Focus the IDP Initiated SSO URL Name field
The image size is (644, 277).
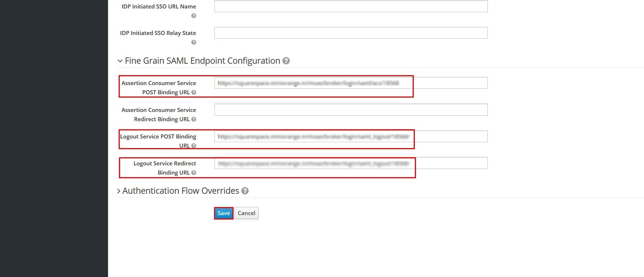[351, 6]
